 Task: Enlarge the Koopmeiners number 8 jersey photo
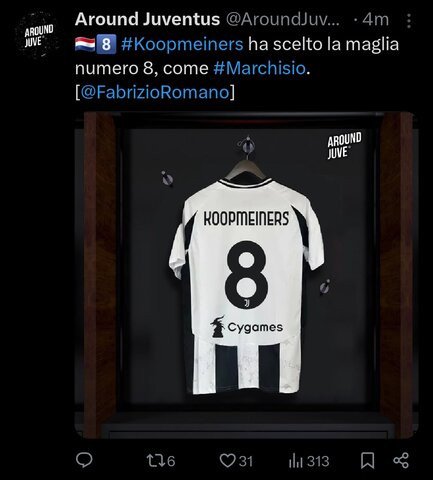pyautogui.click(x=246, y=275)
